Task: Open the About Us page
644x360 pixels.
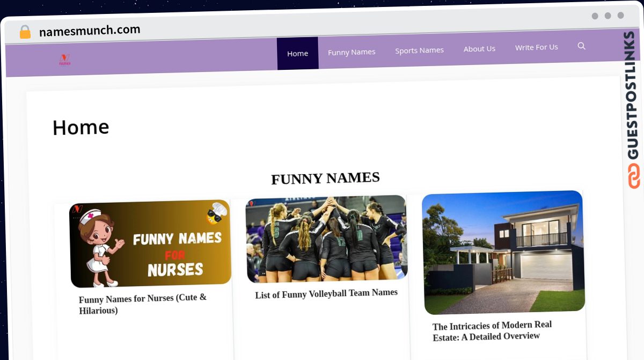Action: click(x=479, y=48)
